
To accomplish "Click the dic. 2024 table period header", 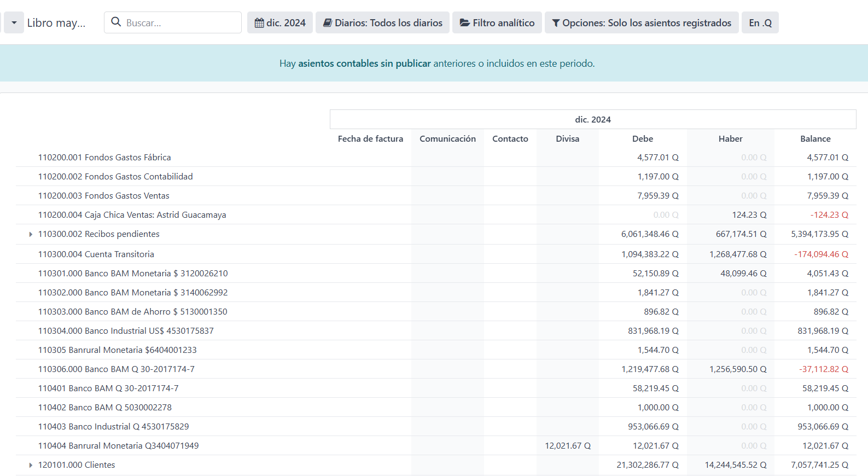I will coord(593,120).
